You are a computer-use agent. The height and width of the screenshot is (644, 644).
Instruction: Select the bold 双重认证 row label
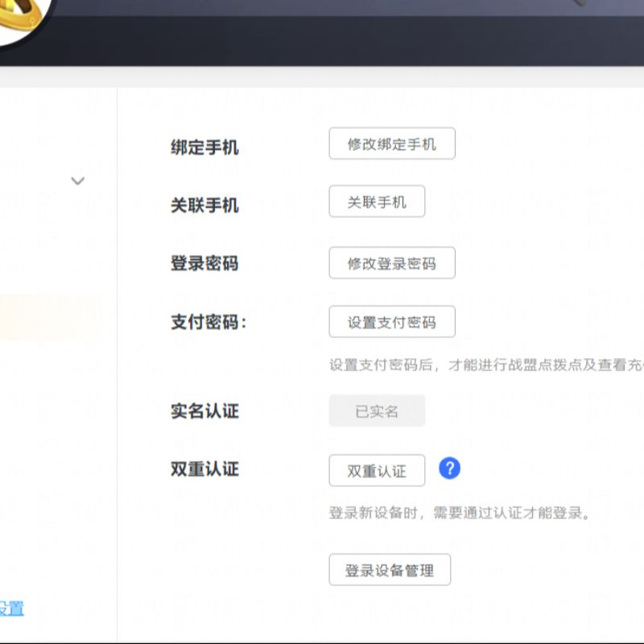[204, 469]
